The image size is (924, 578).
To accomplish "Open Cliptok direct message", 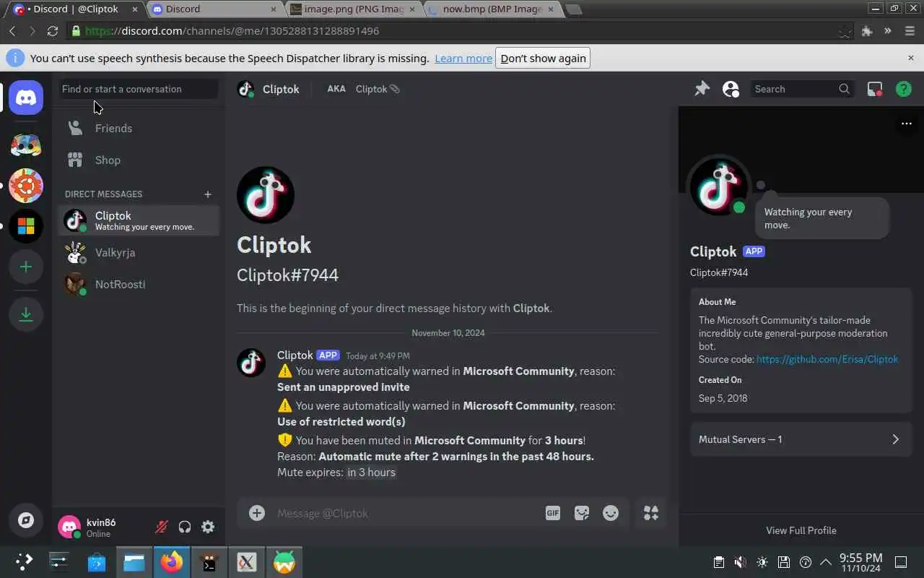I will click(139, 220).
